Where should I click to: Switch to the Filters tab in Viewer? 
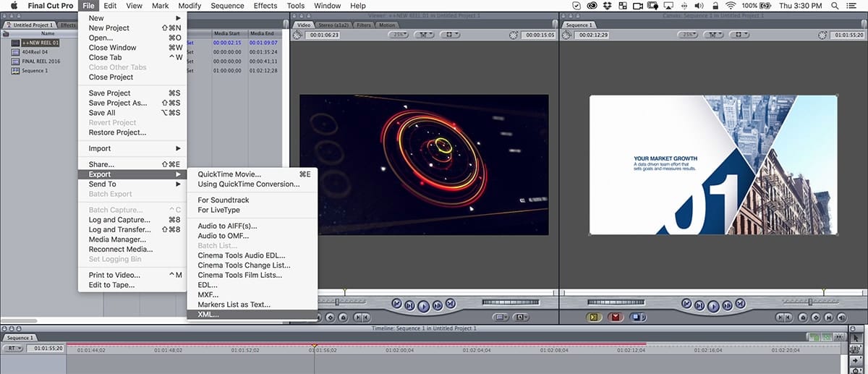(364, 25)
